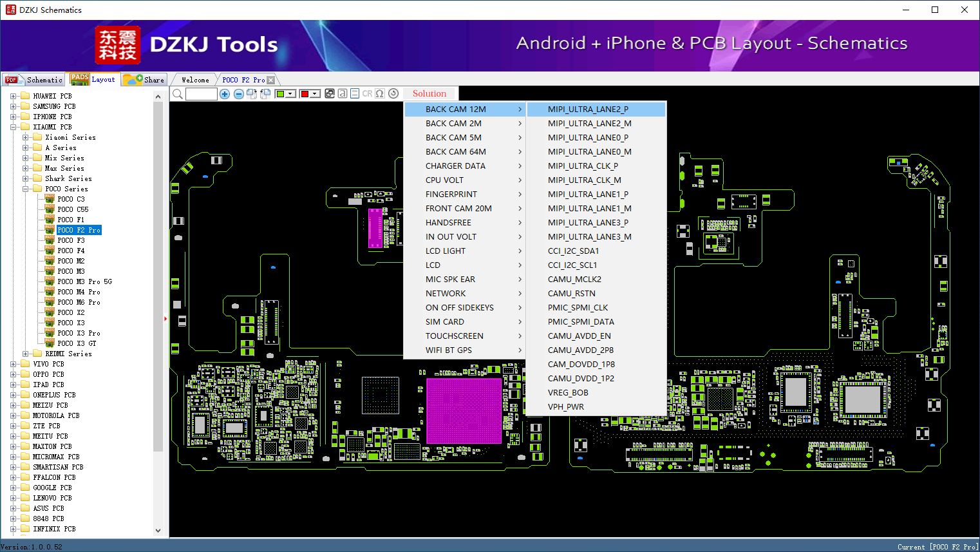Viewport: 980px width, 552px height.
Task: Click the tree panel scroll-up arrow
Action: pos(158,97)
